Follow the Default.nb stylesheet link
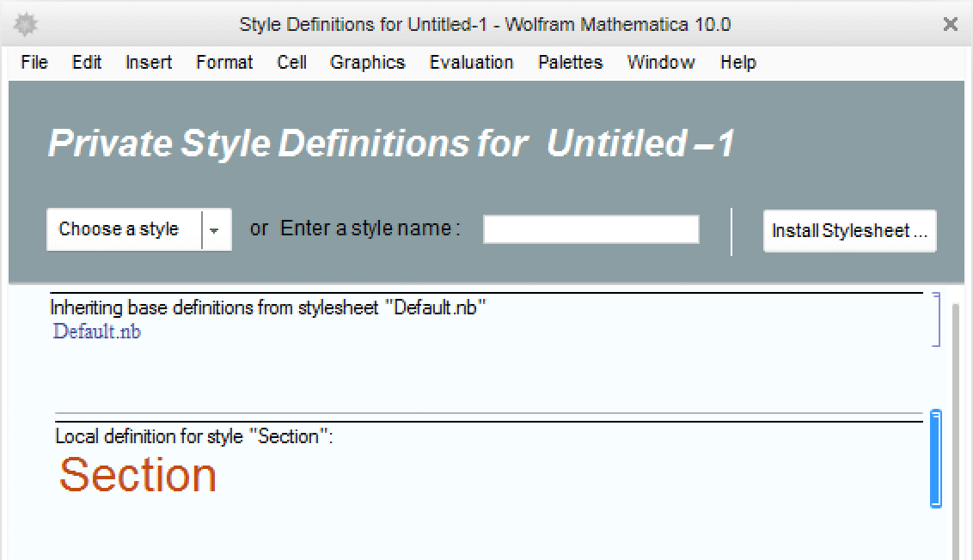The image size is (973, 560). 96,332
